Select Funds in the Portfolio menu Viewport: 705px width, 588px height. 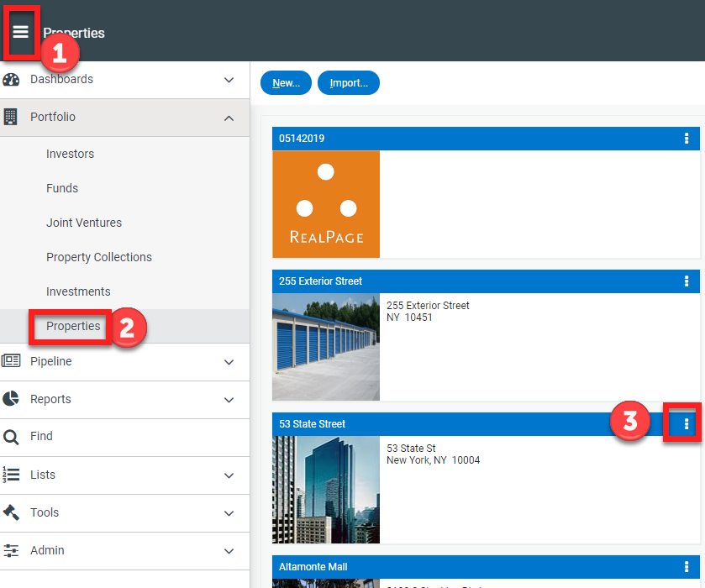click(62, 188)
